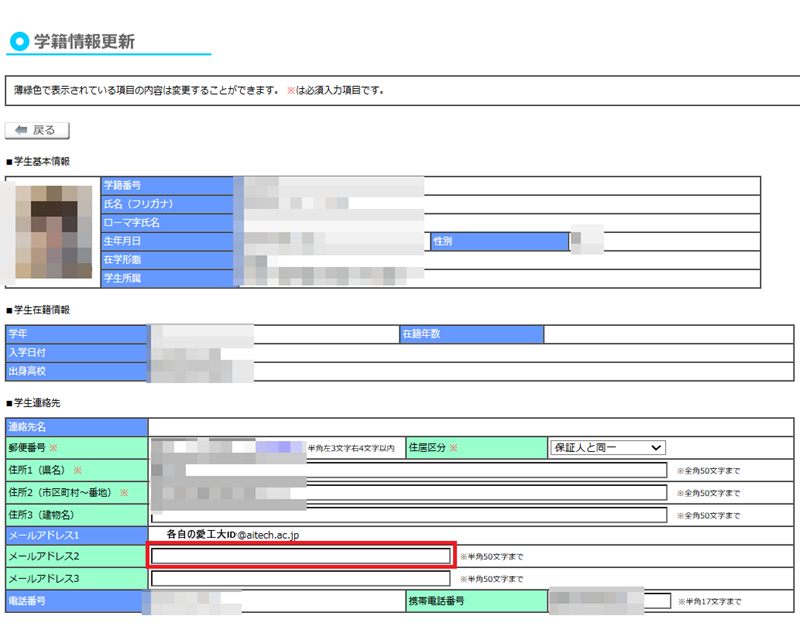Click the メールアドレス2 input field
Screen dimensions: 800x626
tap(301, 556)
